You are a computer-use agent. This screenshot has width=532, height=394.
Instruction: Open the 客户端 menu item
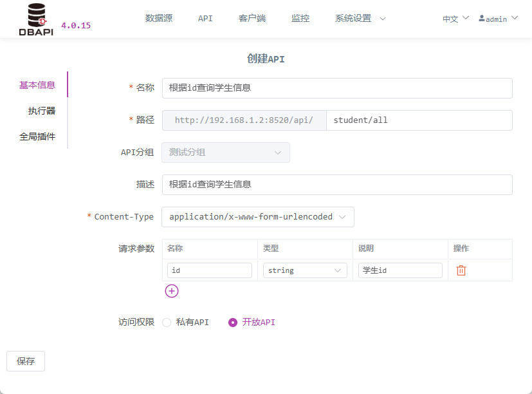[x=252, y=18]
